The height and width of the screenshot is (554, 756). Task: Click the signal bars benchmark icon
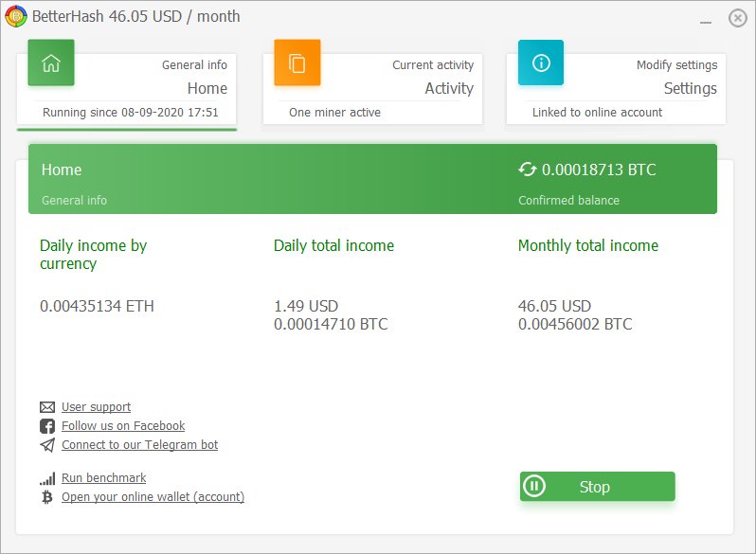point(47,478)
